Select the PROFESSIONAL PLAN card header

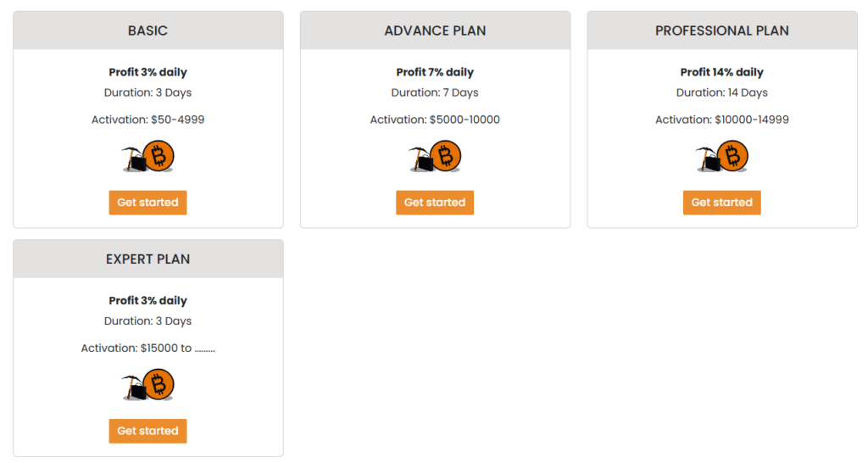pos(722,31)
